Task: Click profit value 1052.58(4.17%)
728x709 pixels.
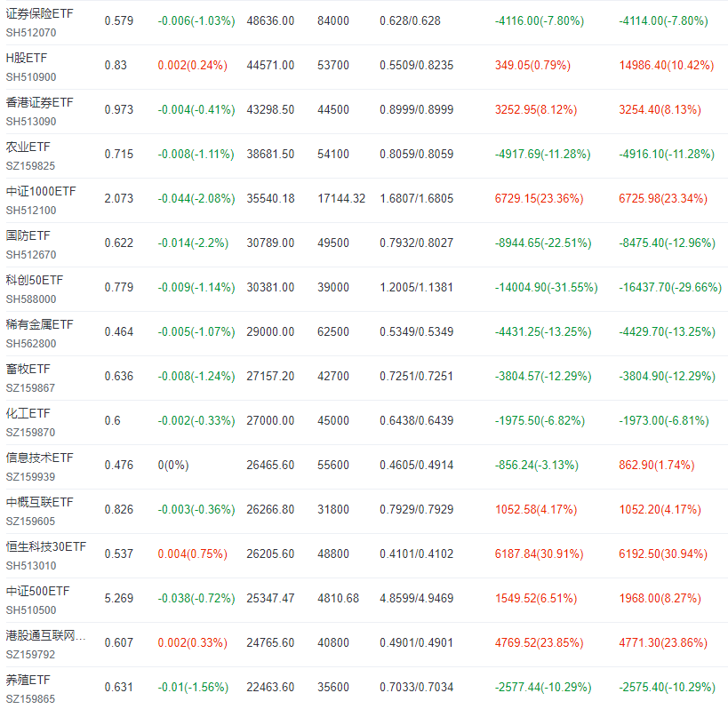Action: pos(536,509)
